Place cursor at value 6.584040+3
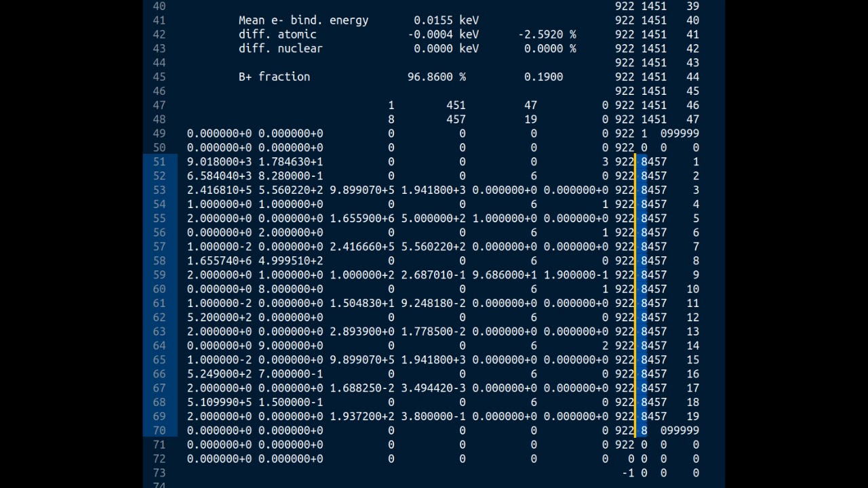The height and width of the screenshot is (488, 868). click(219, 176)
